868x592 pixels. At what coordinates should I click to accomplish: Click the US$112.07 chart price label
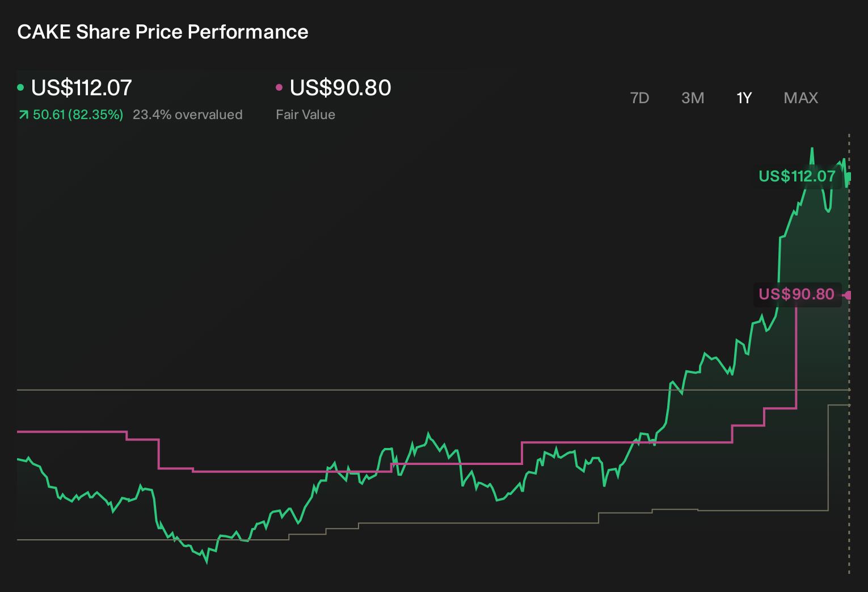click(797, 176)
